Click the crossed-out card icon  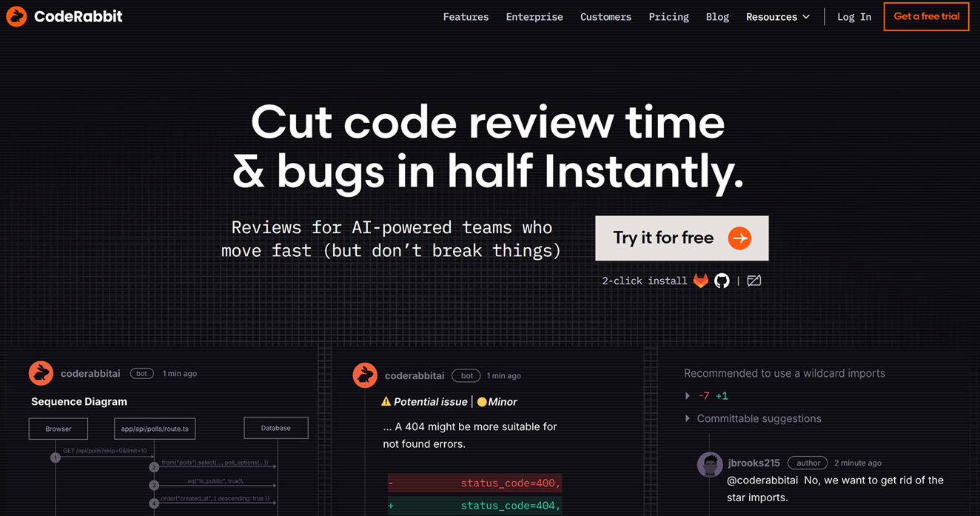[754, 281]
